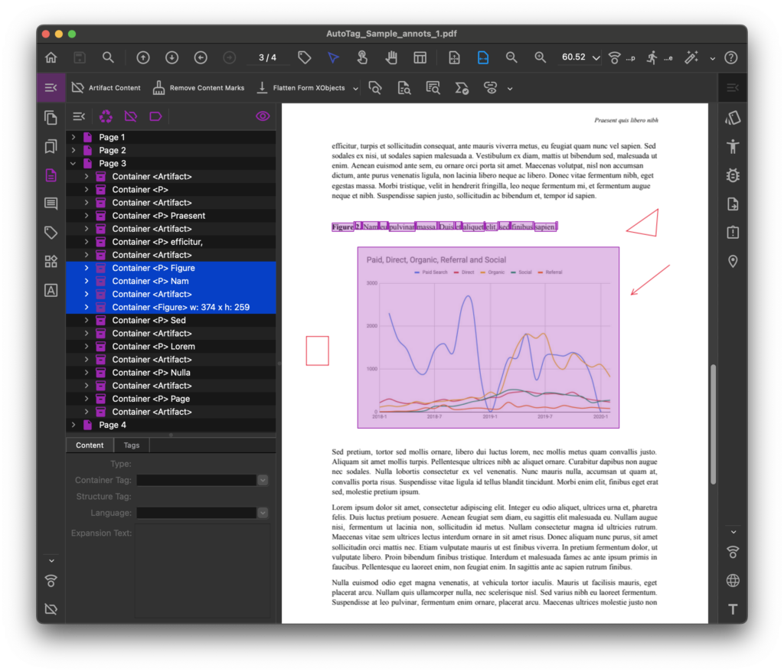Select Container <P> Nulla row
This screenshot has height=672, width=784.
click(171, 373)
